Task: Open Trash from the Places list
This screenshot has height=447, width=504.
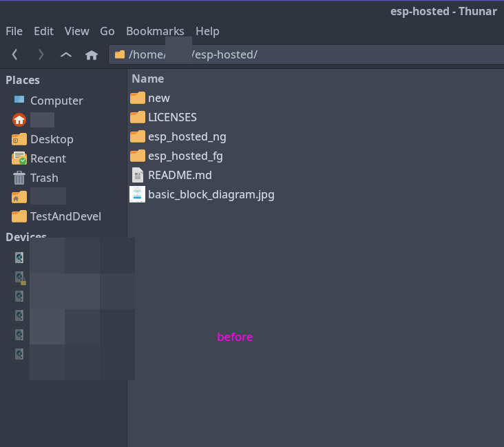Action: click(44, 178)
